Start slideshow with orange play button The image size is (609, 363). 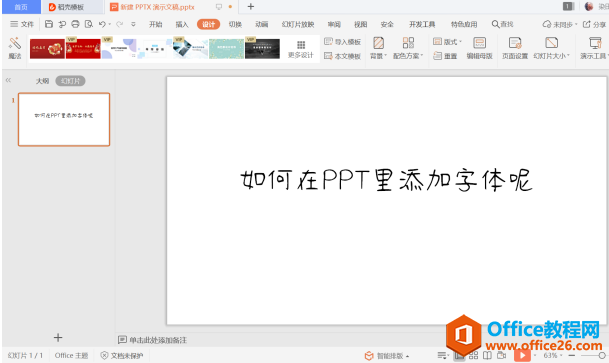tap(522, 355)
